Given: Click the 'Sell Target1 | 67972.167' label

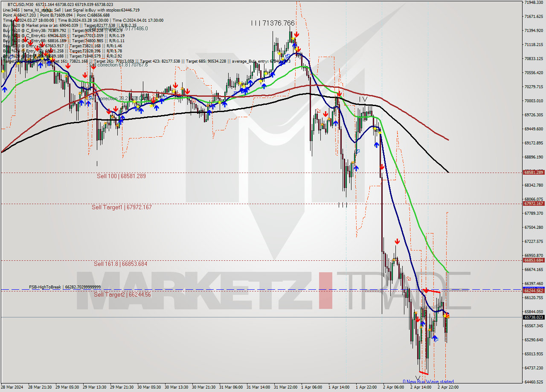Looking at the screenshot, I should [122, 208].
